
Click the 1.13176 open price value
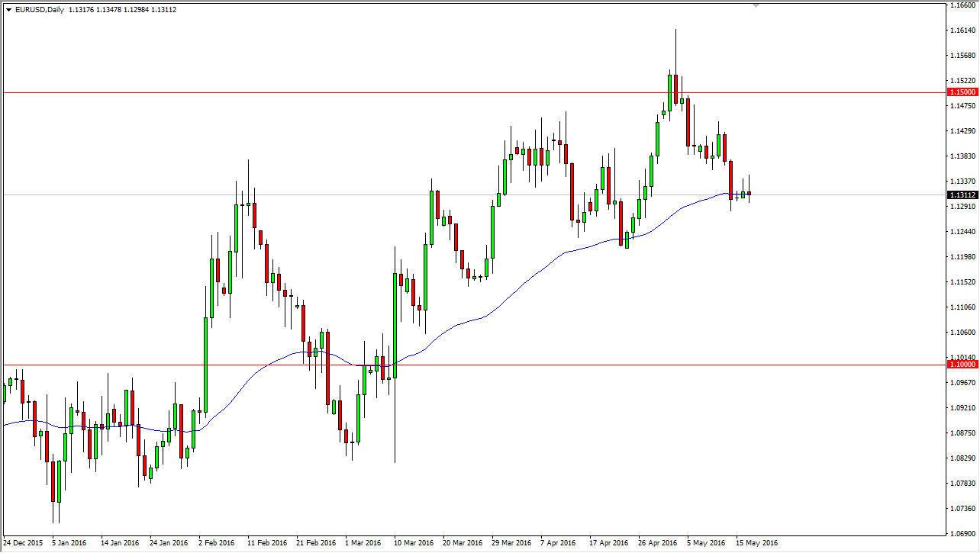pos(79,10)
